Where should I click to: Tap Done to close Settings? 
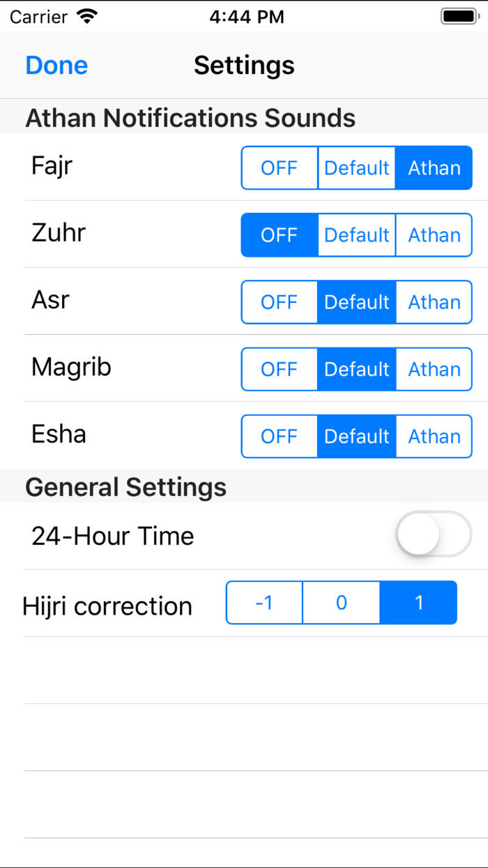coord(56,65)
